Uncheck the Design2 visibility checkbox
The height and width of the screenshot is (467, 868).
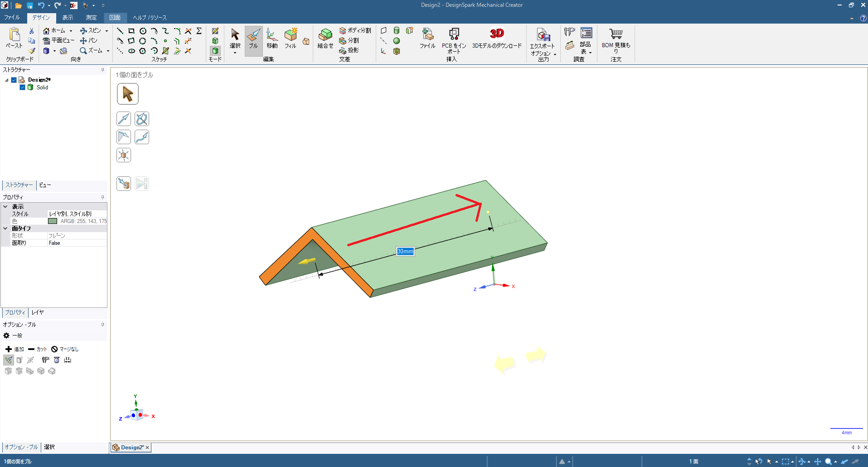14,80
